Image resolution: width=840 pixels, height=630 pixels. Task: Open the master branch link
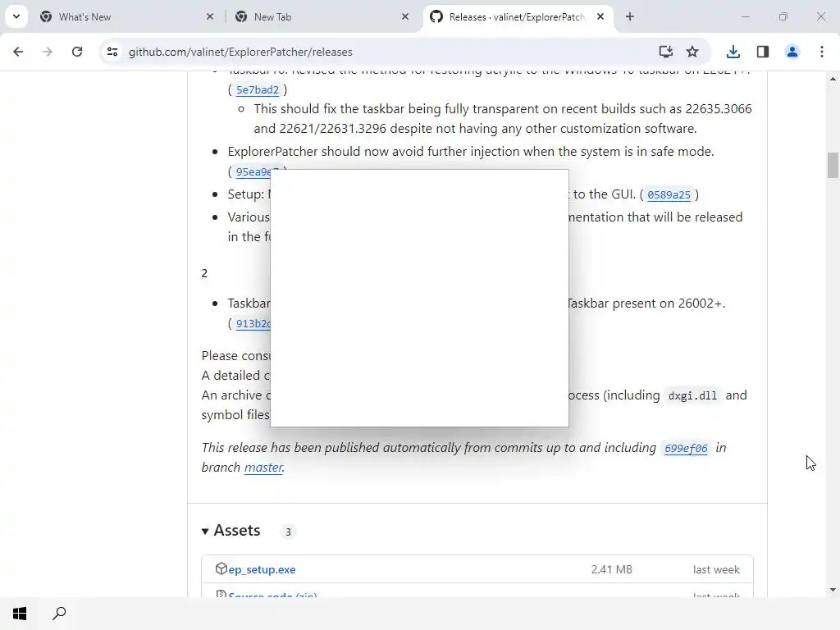click(263, 467)
